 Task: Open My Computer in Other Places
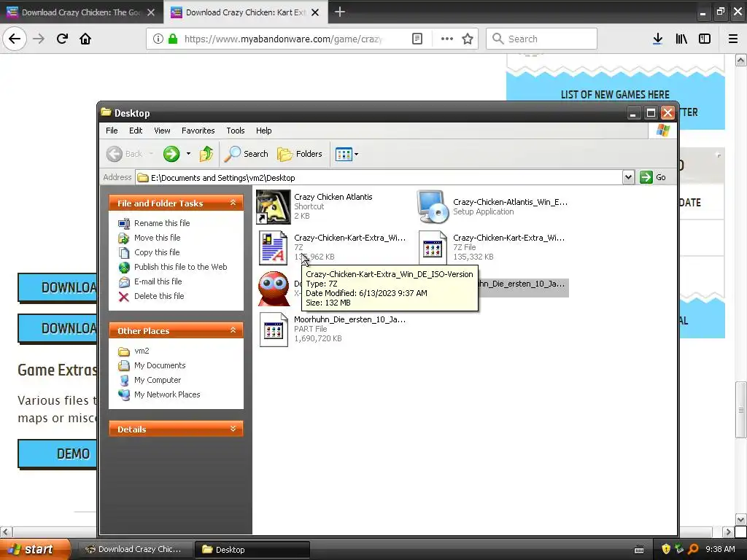pos(158,380)
